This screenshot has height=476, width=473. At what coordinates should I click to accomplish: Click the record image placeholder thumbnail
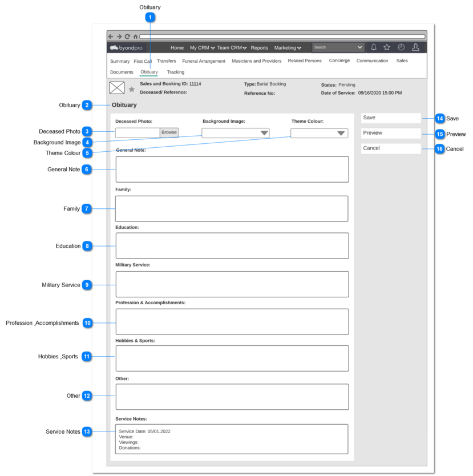[117, 88]
